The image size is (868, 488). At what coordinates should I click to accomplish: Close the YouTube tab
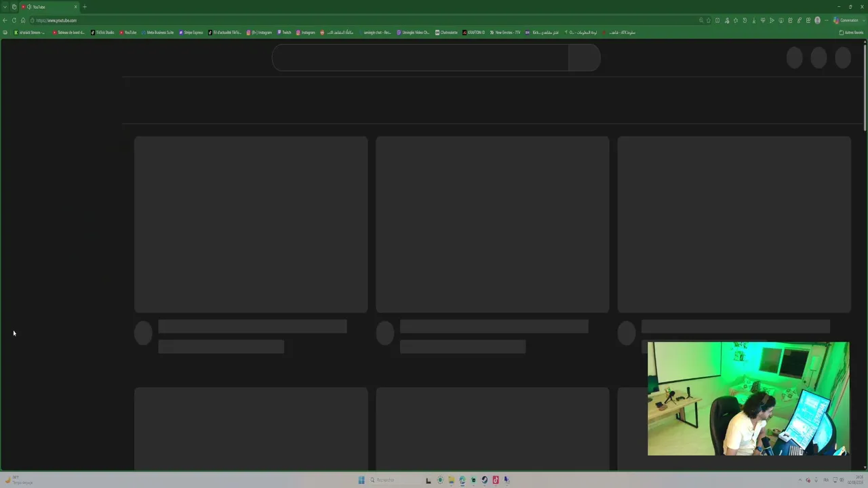(x=75, y=7)
